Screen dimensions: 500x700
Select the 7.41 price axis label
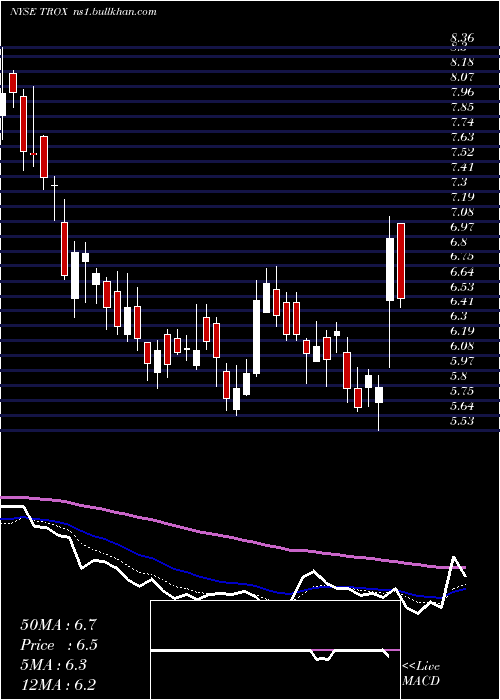pyautogui.click(x=462, y=167)
